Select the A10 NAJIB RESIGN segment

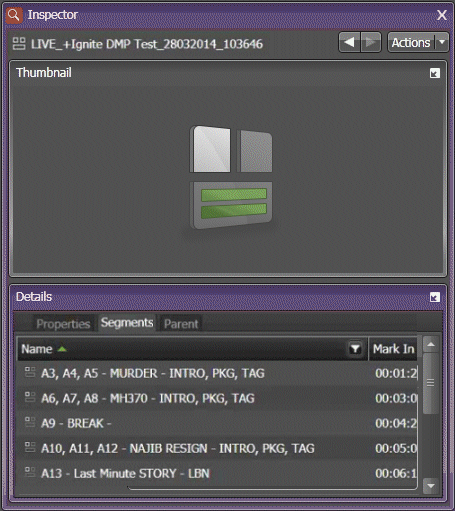point(217,448)
